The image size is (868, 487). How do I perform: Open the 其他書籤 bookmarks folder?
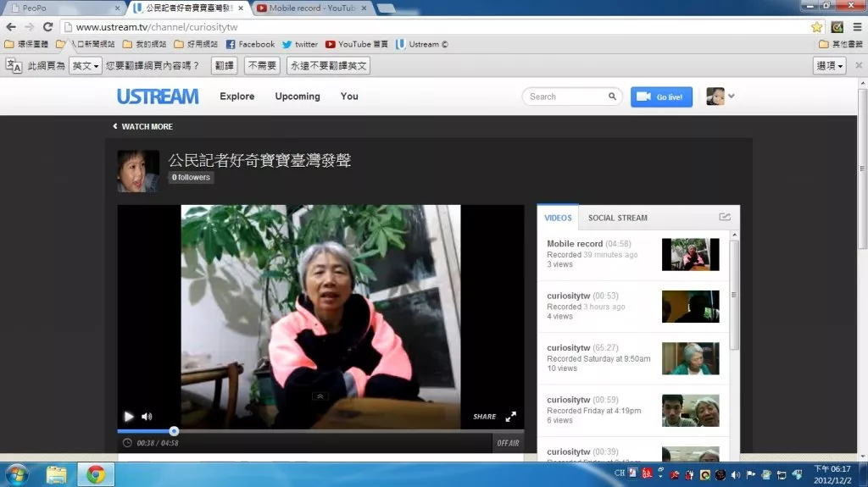841,44
